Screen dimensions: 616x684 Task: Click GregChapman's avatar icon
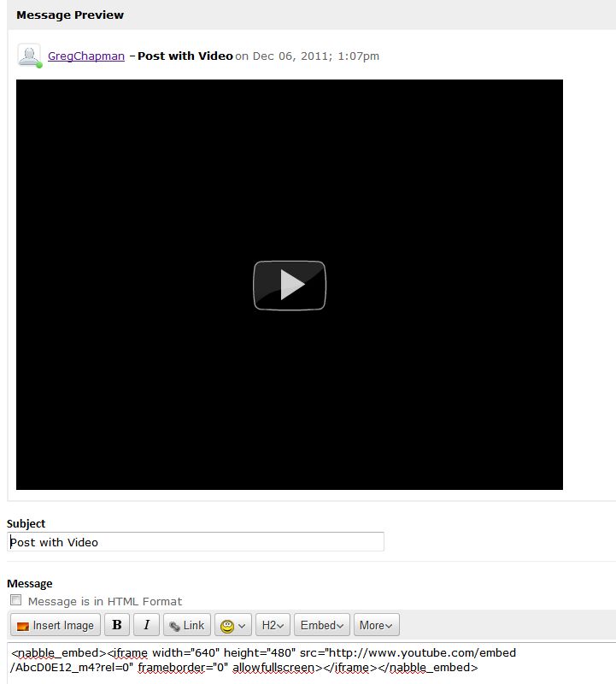[x=28, y=55]
